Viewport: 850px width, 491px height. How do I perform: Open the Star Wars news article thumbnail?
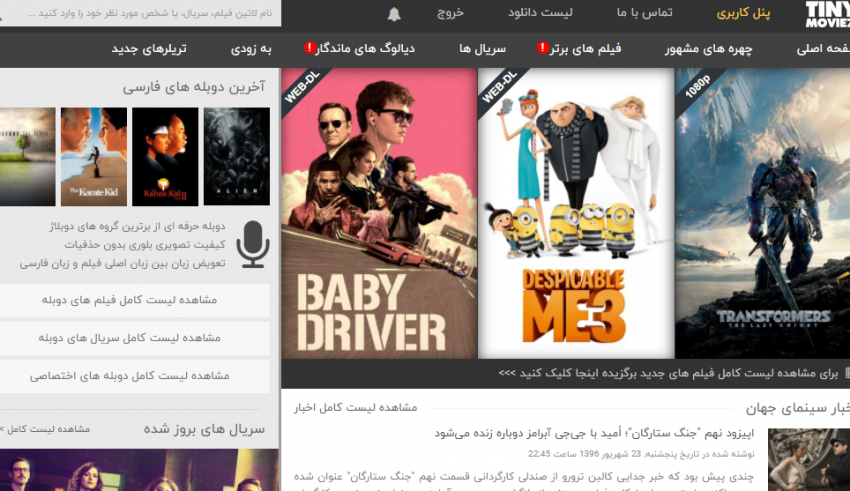(x=809, y=460)
